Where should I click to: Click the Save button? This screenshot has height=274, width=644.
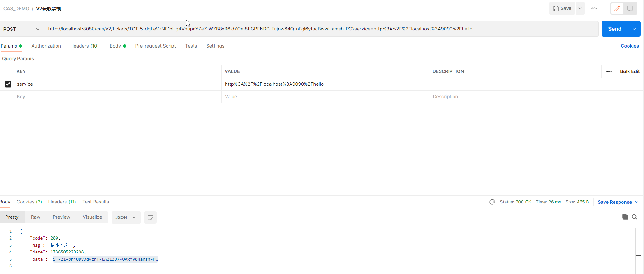[562, 8]
